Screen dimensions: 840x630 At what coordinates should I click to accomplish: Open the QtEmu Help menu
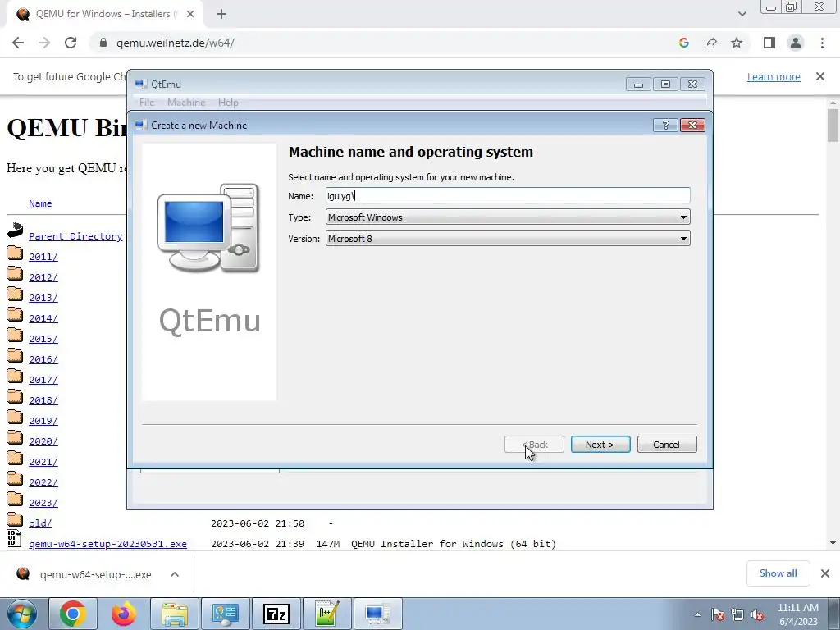pyautogui.click(x=228, y=103)
